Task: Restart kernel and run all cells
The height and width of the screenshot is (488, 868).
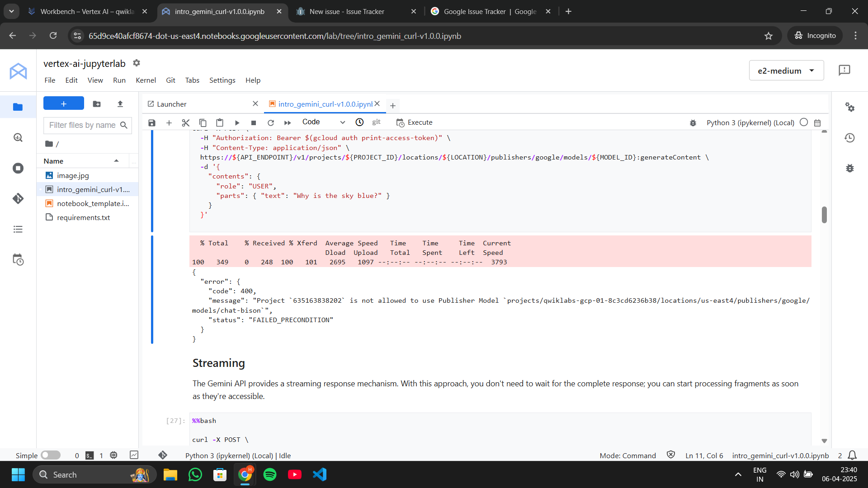Action: tap(288, 122)
